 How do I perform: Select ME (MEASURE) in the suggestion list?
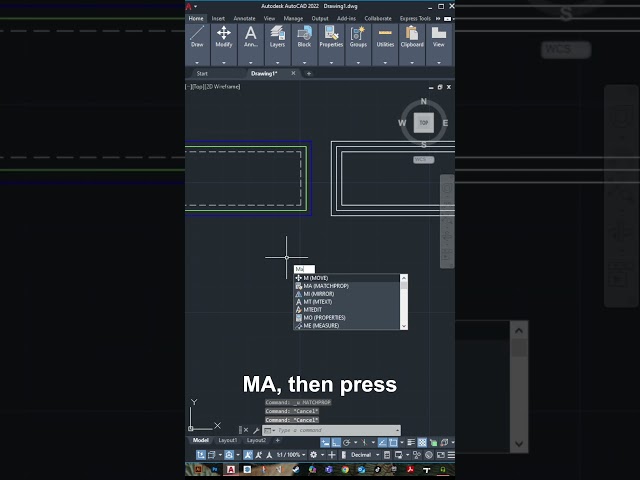347,325
